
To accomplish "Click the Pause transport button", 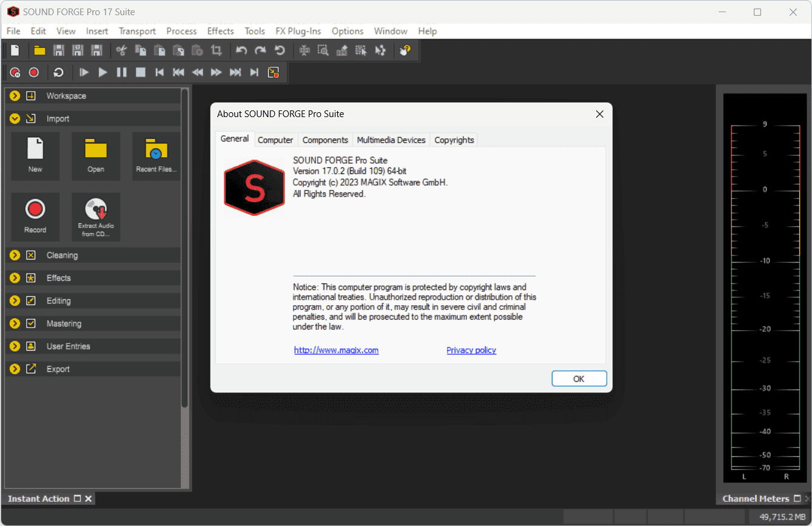I will 122,72.
